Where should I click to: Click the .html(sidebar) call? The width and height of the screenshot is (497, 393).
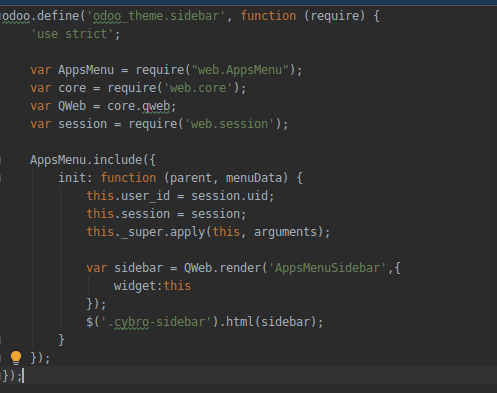tap(268, 322)
